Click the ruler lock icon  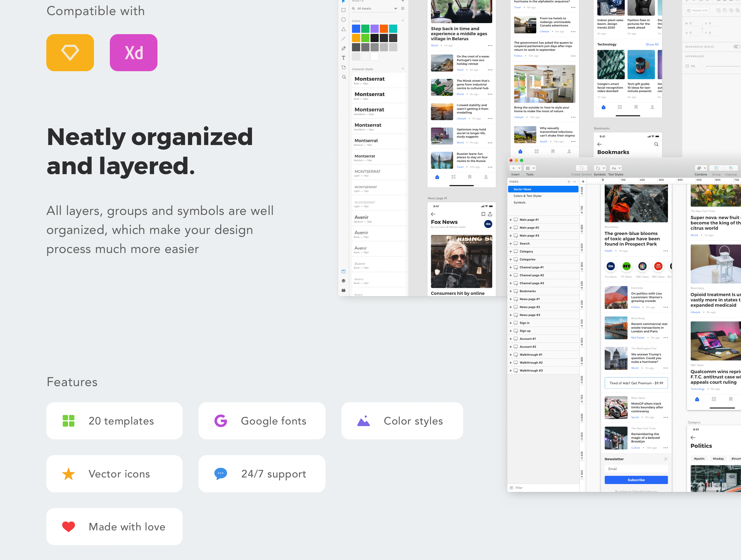583,182
